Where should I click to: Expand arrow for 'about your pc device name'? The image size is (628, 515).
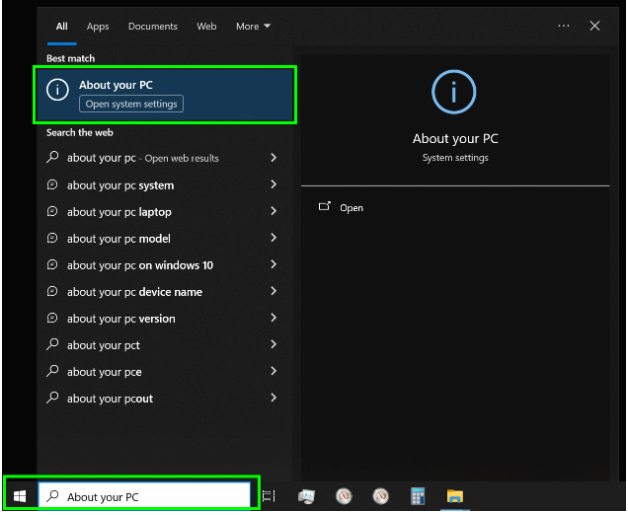click(x=274, y=291)
